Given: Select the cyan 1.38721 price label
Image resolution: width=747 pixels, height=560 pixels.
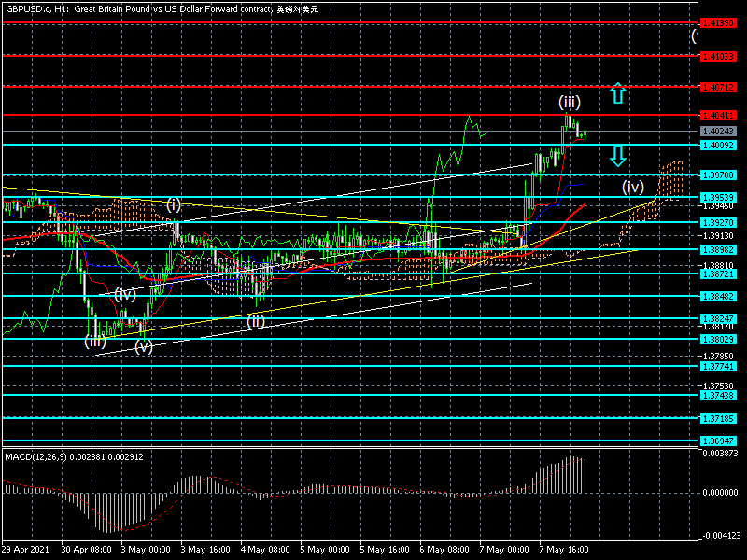Looking at the screenshot, I should tap(718, 274).
